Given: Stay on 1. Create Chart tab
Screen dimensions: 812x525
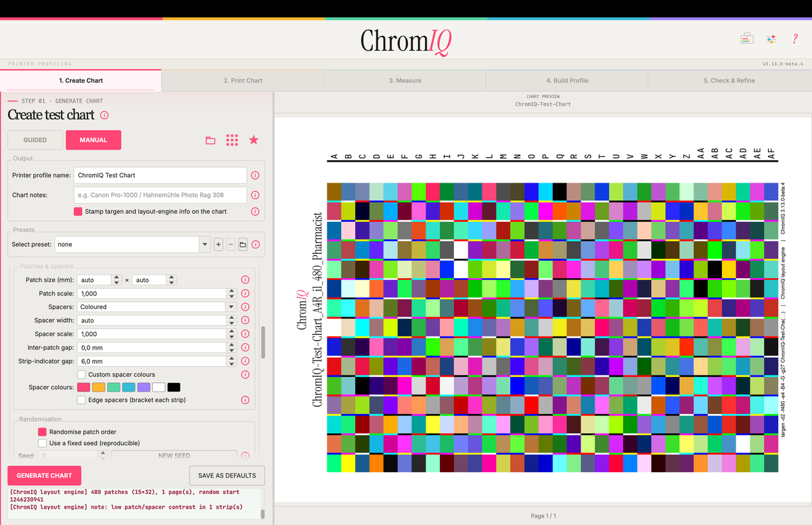Looking at the screenshot, I should (x=81, y=81).
